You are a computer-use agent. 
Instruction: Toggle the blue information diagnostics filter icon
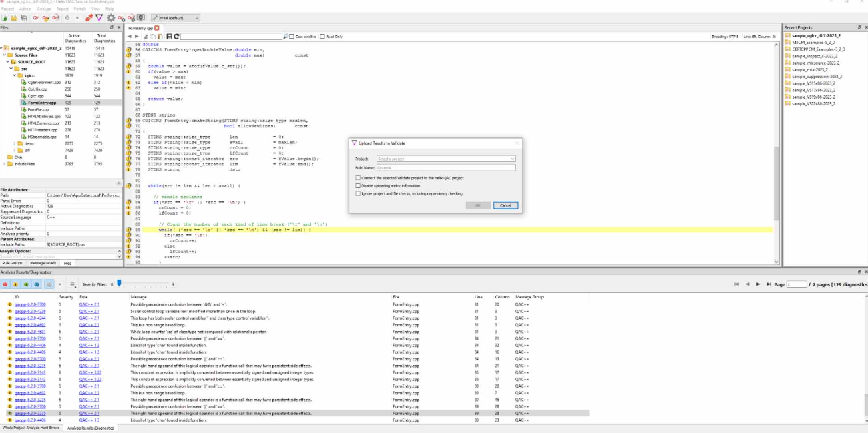pos(37,284)
